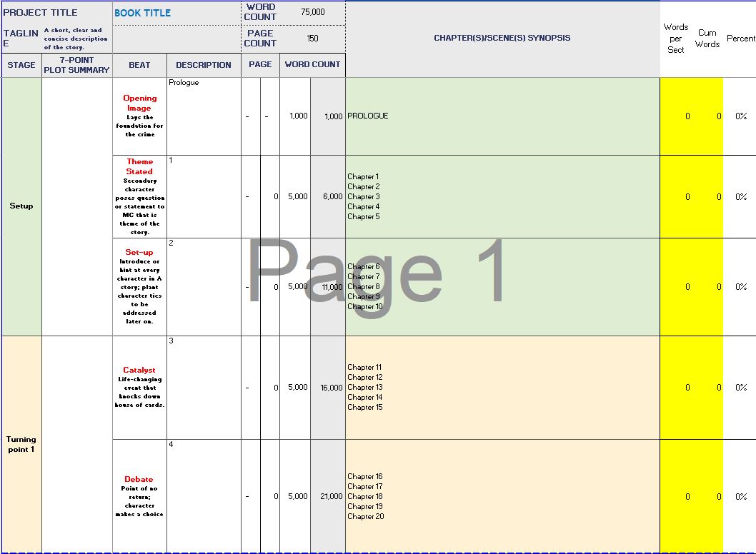
Task: Select the PAGE column header
Action: click(x=260, y=65)
